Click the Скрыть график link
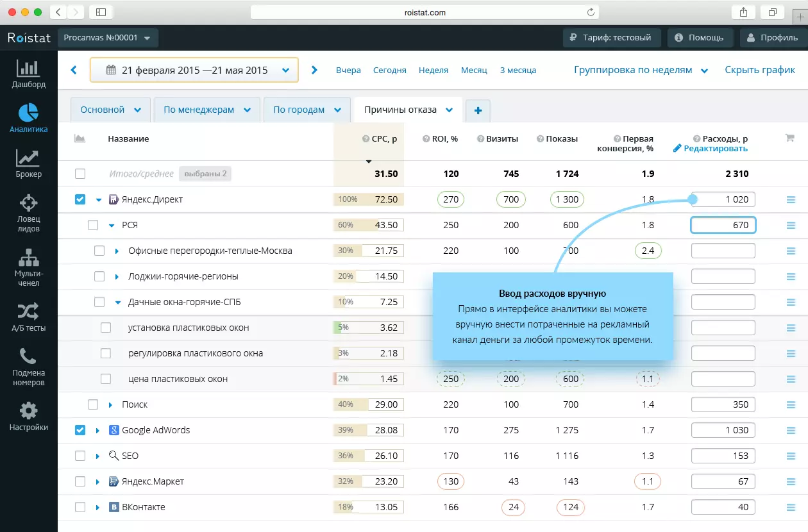This screenshot has height=532, width=808. coord(760,70)
